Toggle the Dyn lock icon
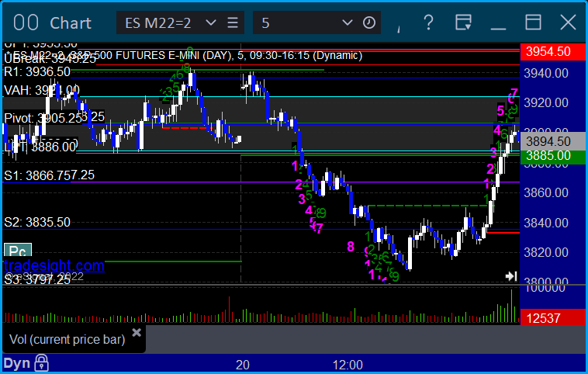Image resolution: width=588 pixels, height=374 pixels. tap(41, 362)
